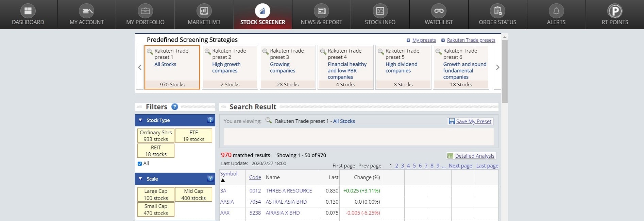Image resolution: width=644 pixels, height=221 pixels.
Task: Open stock code 0012 link
Action: tap(255, 191)
